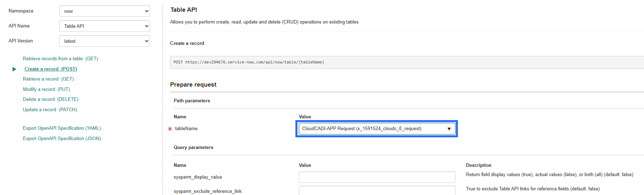Image resolution: width=644 pixels, height=195 pixels.
Task: Export OpenAPI Specification as YAML
Action: click(x=62, y=128)
